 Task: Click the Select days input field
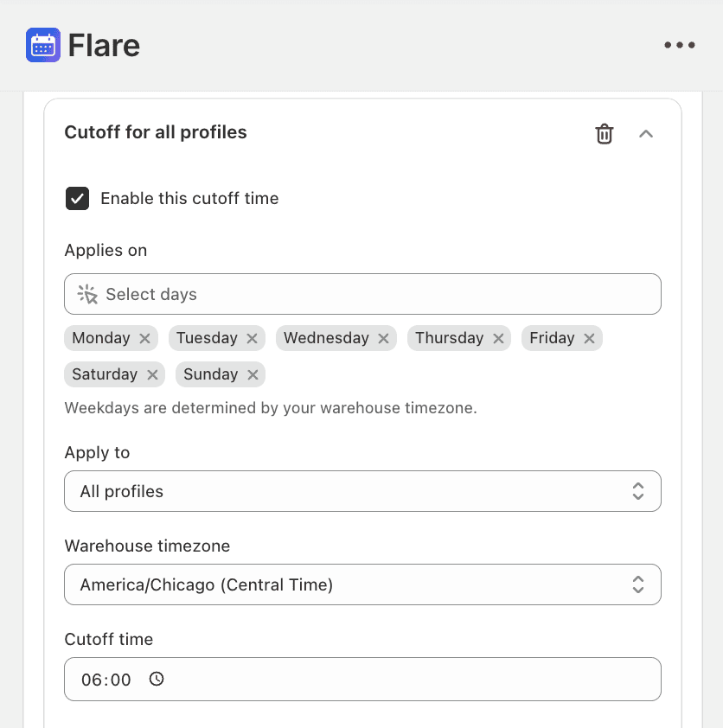point(362,294)
